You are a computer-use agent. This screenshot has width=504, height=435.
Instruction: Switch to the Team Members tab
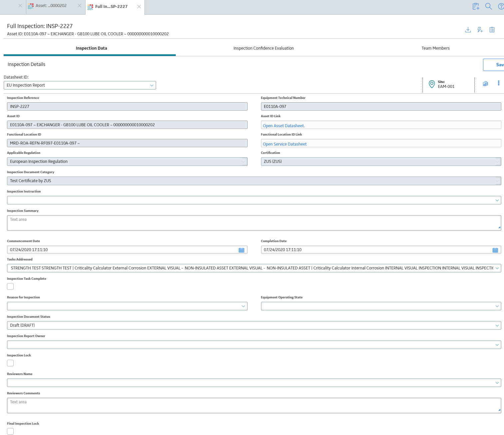(435, 48)
